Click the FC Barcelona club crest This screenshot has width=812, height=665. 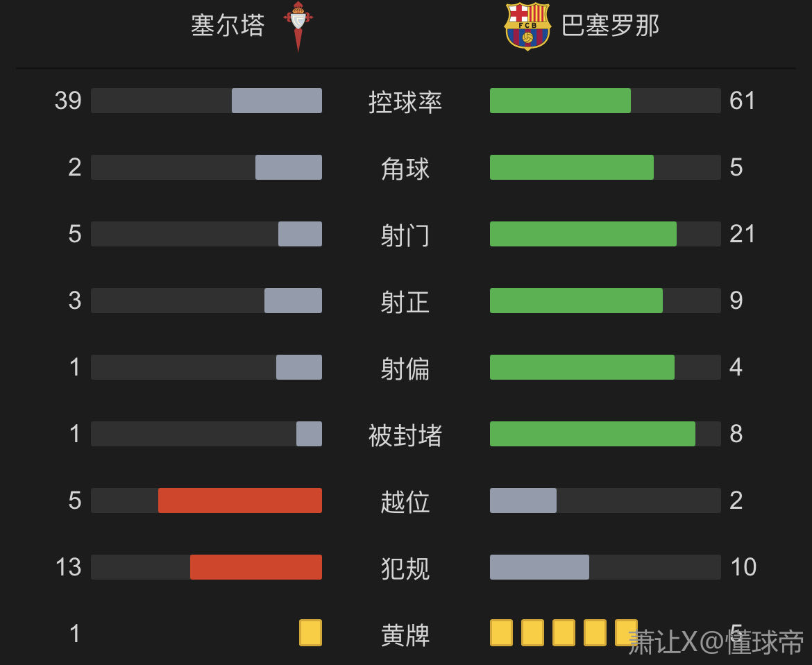(527, 26)
